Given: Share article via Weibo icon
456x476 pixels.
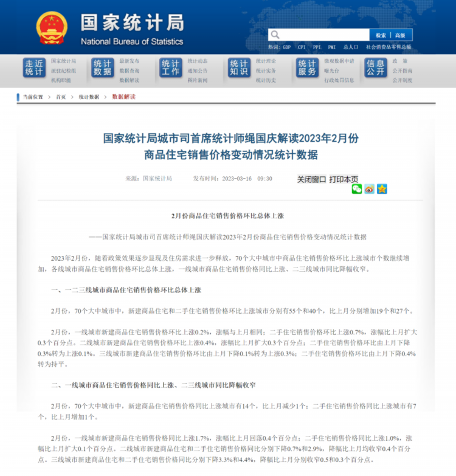Looking at the screenshot, I should (369, 189).
